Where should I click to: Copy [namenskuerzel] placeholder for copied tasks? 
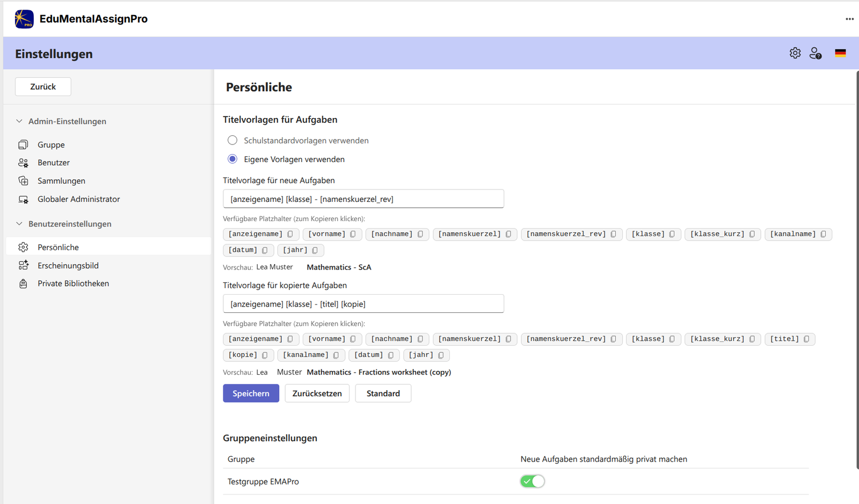(x=475, y=339)
